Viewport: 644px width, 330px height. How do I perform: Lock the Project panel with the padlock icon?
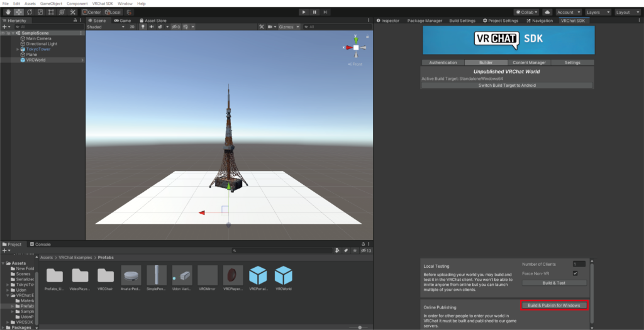tap(363, 244)
